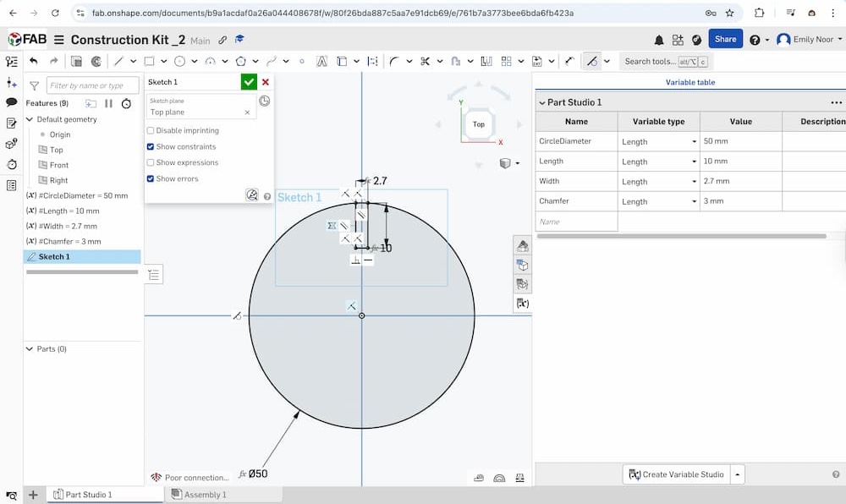Screen dimensions: 846x504
Task: Click the rollback pause bars icon
Action: [x=108, y=103]
